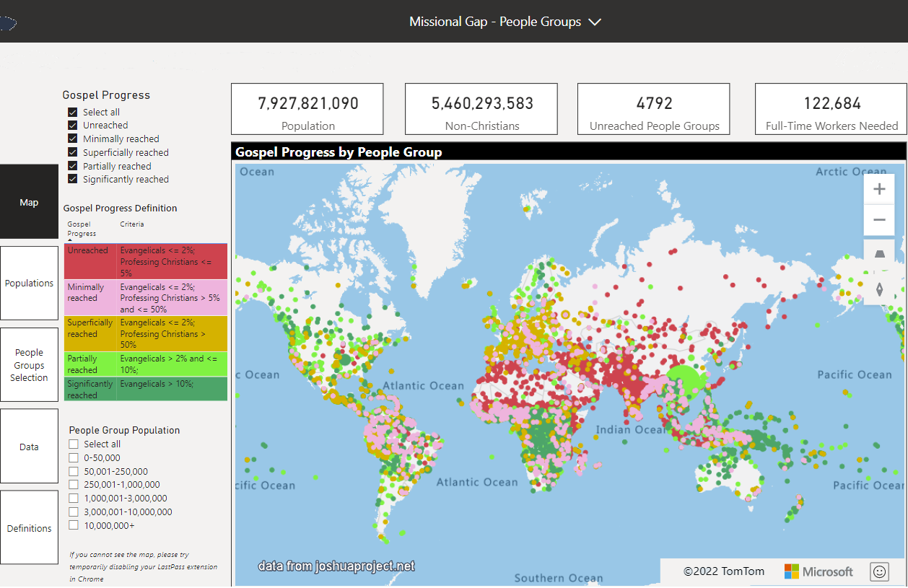This screenshot has height=588, width=908.
Task: Select the Criteria column header
Action: [132, 224]
